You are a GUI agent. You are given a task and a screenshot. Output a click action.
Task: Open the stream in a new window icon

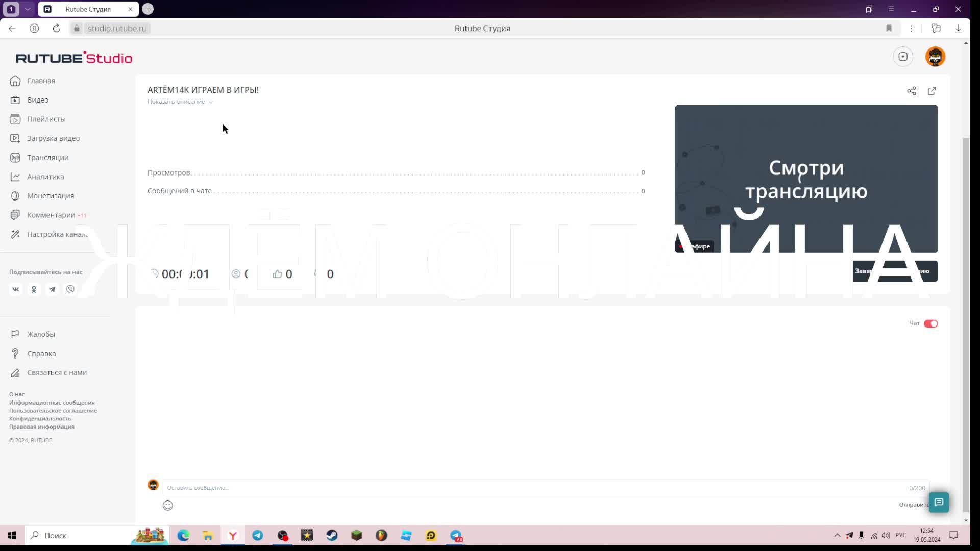pyautogui.click(x=932, y=91)
